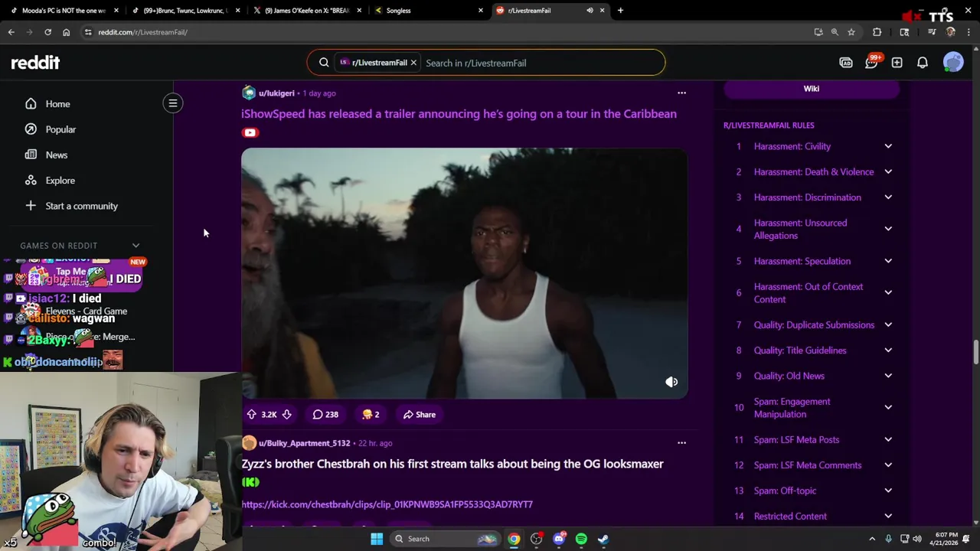The image size is (980, 551).
Task: Open the Zyzz's brother Chestbrah post title
Action: pos(452,464)
